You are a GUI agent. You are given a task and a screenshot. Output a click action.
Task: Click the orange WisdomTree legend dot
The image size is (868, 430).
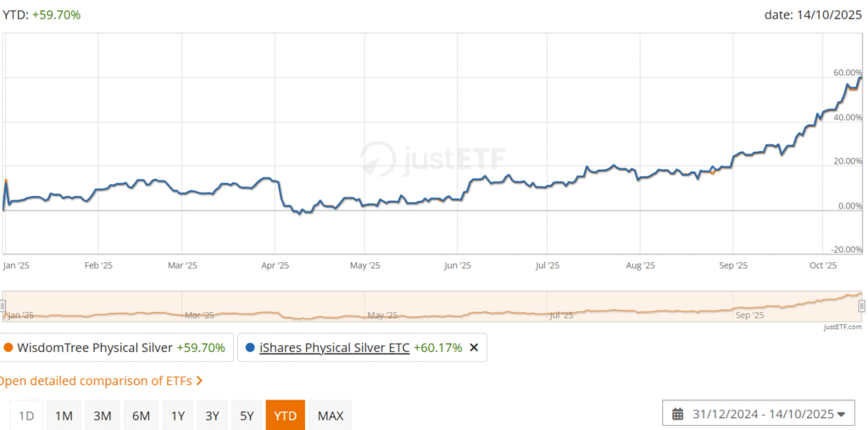pyautogui.click(x=8, y=348)
